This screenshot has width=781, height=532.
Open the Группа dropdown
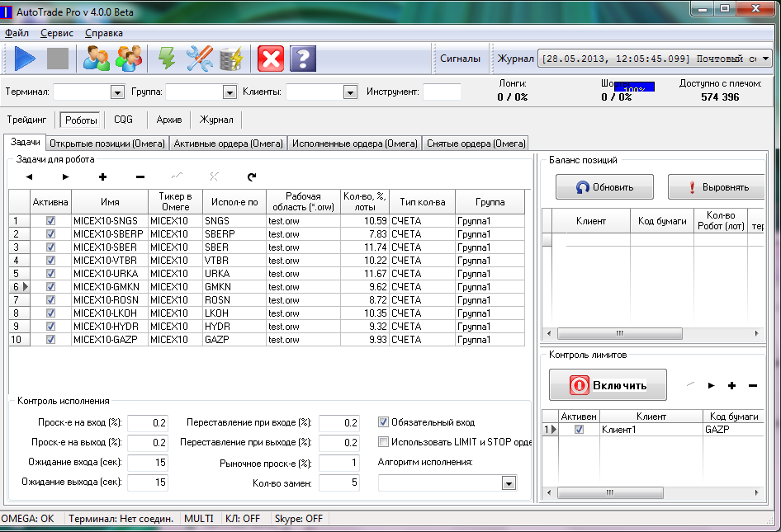click(x=230, y=92)
